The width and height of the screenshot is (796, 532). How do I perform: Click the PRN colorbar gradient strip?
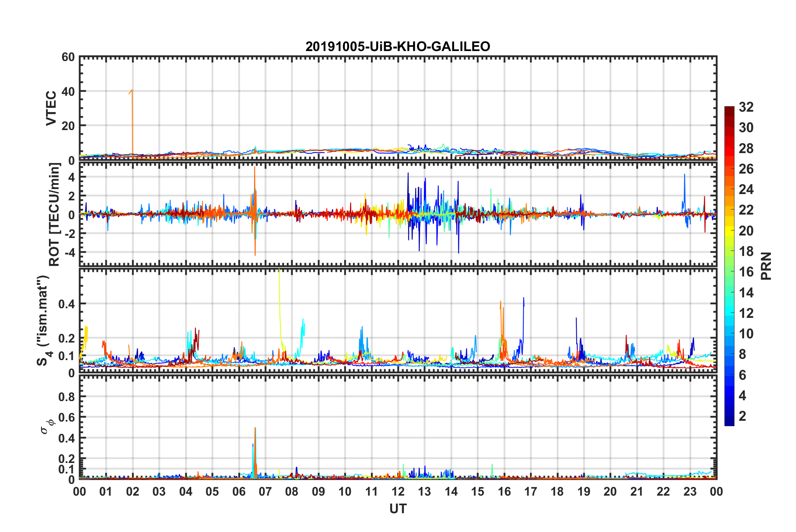click(729, 266)
